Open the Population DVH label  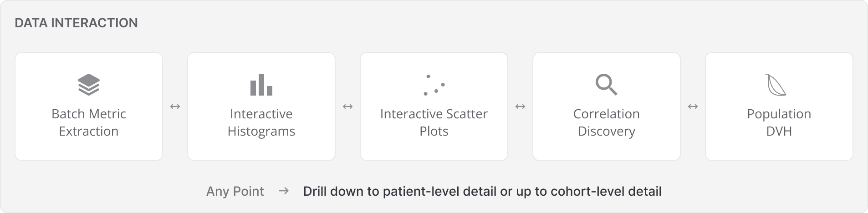[x=779, y=122]
